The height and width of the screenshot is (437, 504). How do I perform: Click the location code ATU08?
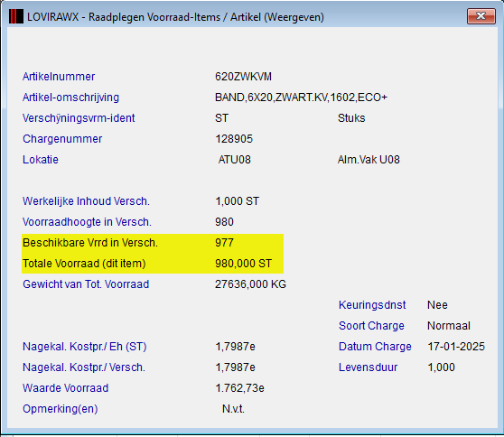(x=235, y=160)
